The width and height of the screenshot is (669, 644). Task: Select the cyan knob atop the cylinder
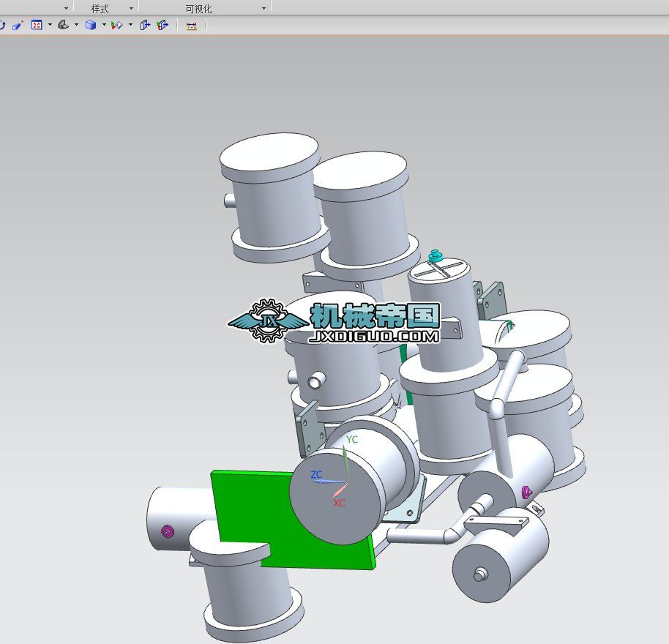438,256
